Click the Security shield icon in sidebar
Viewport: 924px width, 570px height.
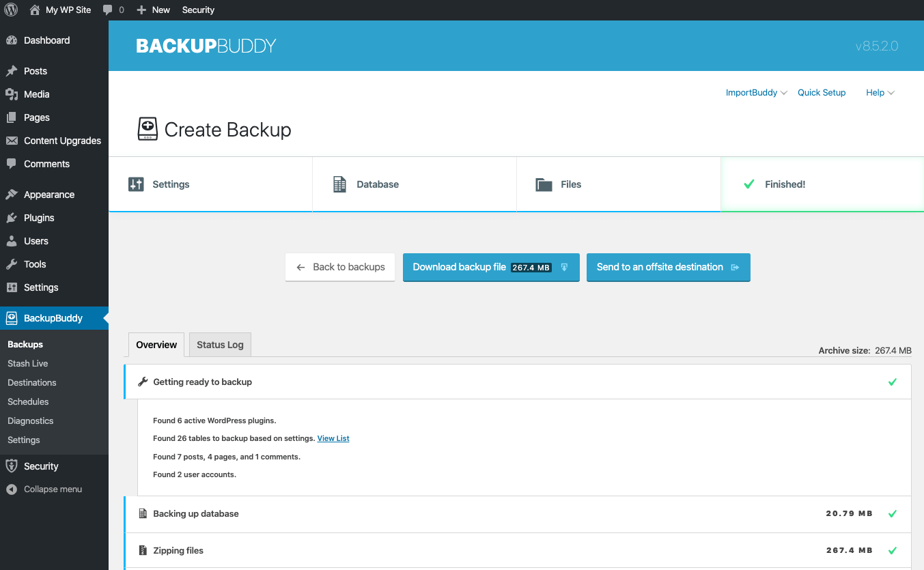pyautogui.click(x=12, y=466)
